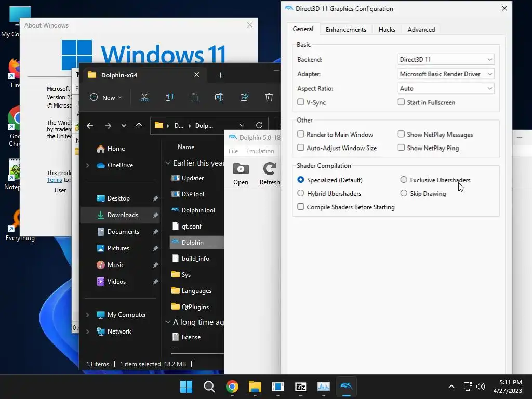Screen dimensions: 532x399
Task: Open Dolphin File menu
Action: coord(233,151)
